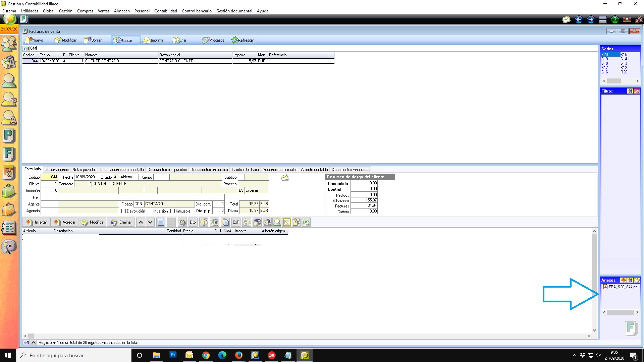Image resolution: width=644 pixels, height=362 pixels.
Task: Switch to the Documentos en cartera tab
Action: coord(209,170)
